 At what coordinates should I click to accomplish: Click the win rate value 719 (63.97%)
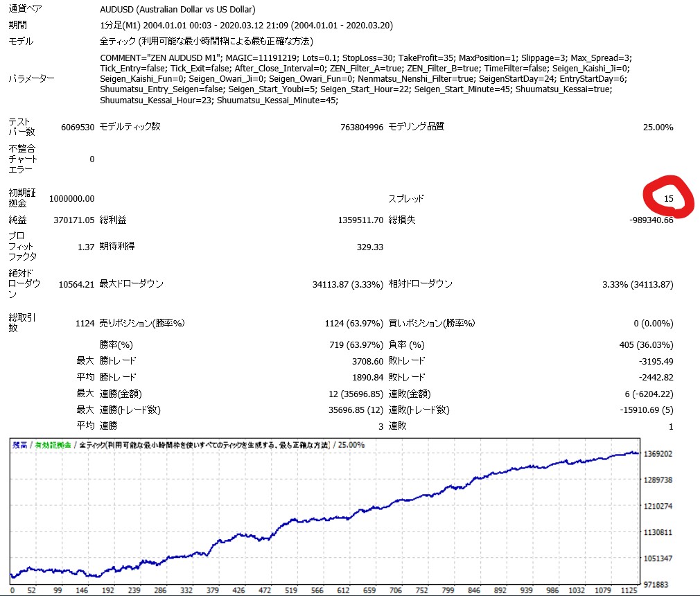(x=356, y=344)
